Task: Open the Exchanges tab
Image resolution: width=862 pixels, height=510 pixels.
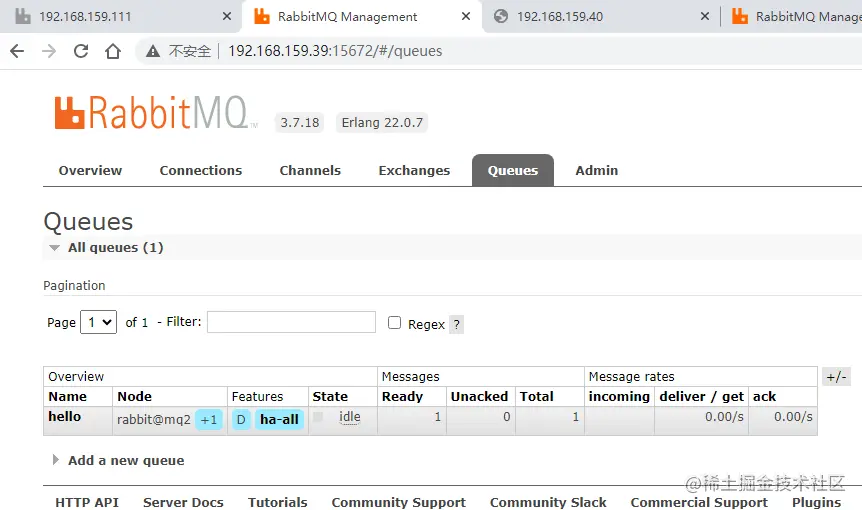Action: coord(414,170)
